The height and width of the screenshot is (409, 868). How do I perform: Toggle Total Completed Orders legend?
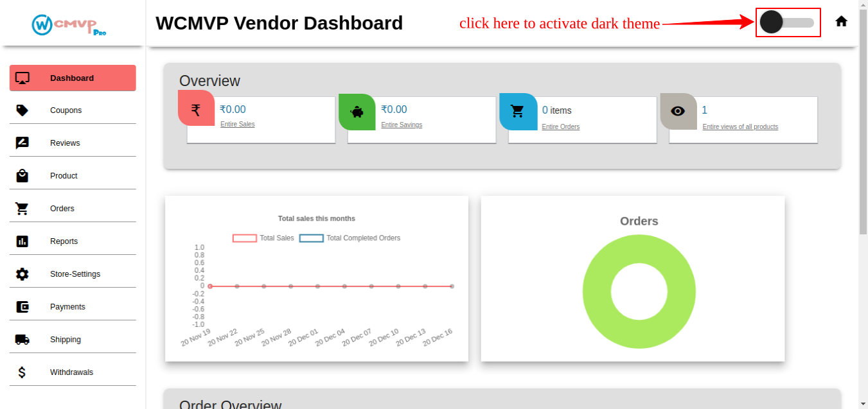(x=350, y=238)
